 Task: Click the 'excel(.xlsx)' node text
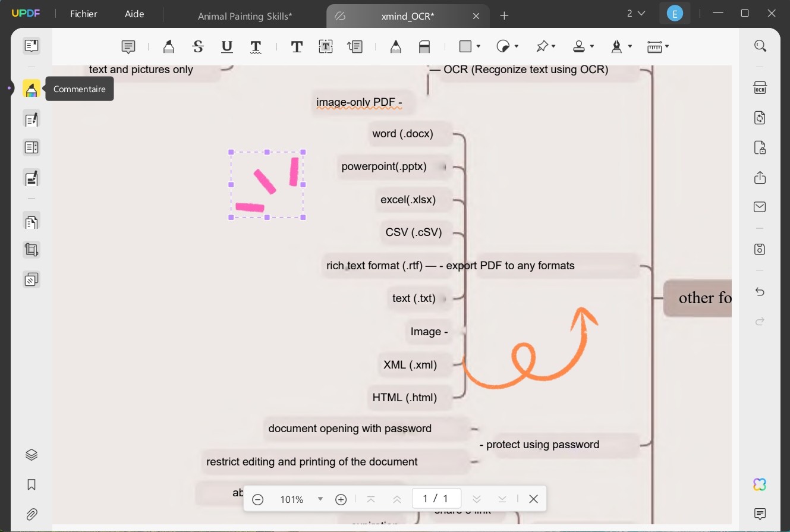pyautogui.click(x=408, y=200)
